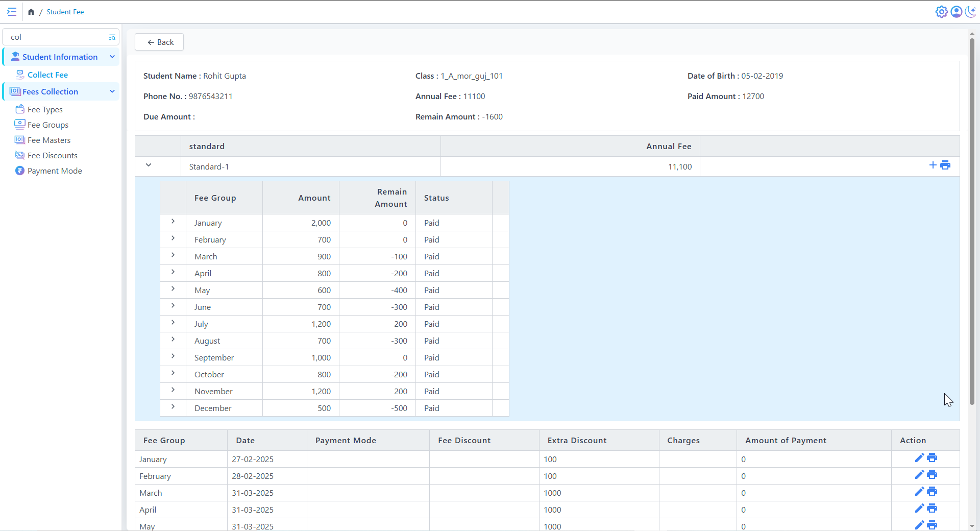The height and width of the screenshot is (531, 980).
Task: Expand the January fee group row
Action: (173, 222)
